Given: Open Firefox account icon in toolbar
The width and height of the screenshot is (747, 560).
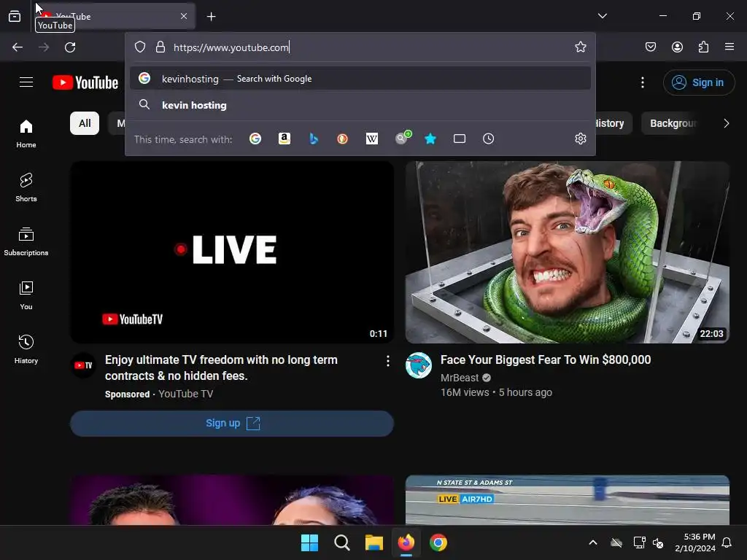Looking at the screenshot, I should point(677,47).
